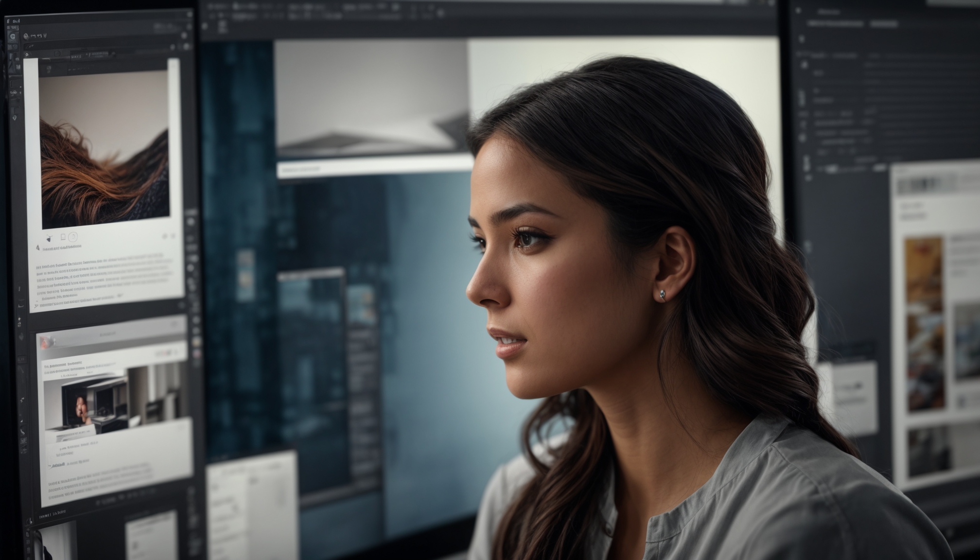Click the small page icon beneath the hair photo
Screen dimensions: 980x560
tap(63, 237)
